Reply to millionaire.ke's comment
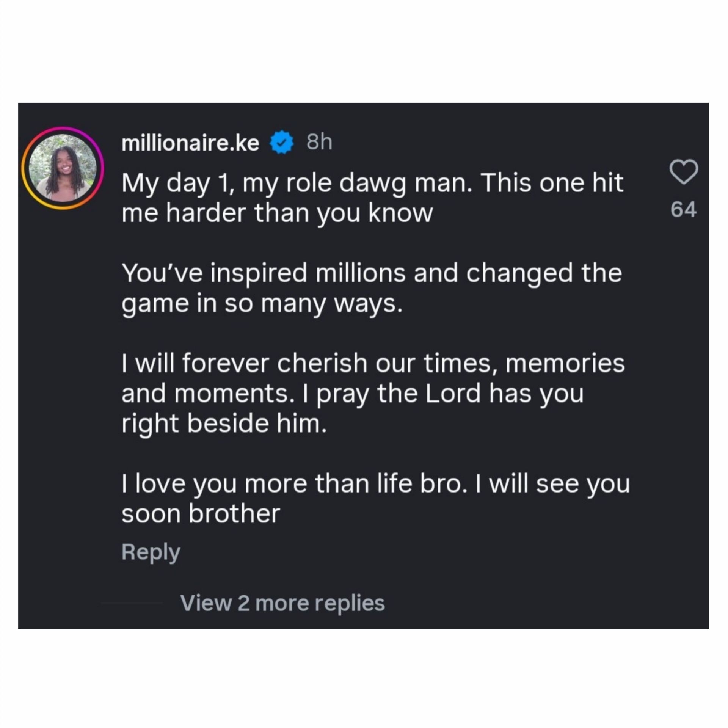 pyautogui.click(x=151, y=552)
